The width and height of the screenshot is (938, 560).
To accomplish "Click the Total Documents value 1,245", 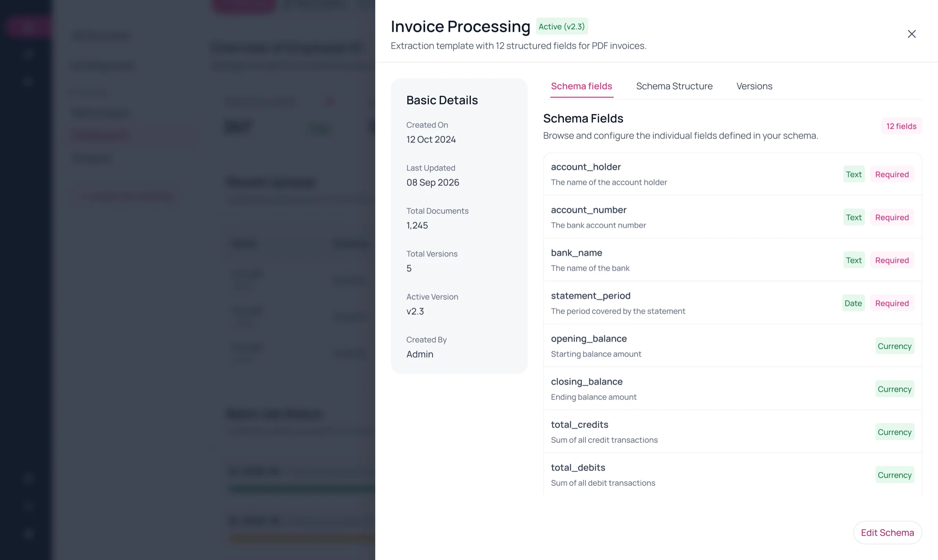I will 417,225.
